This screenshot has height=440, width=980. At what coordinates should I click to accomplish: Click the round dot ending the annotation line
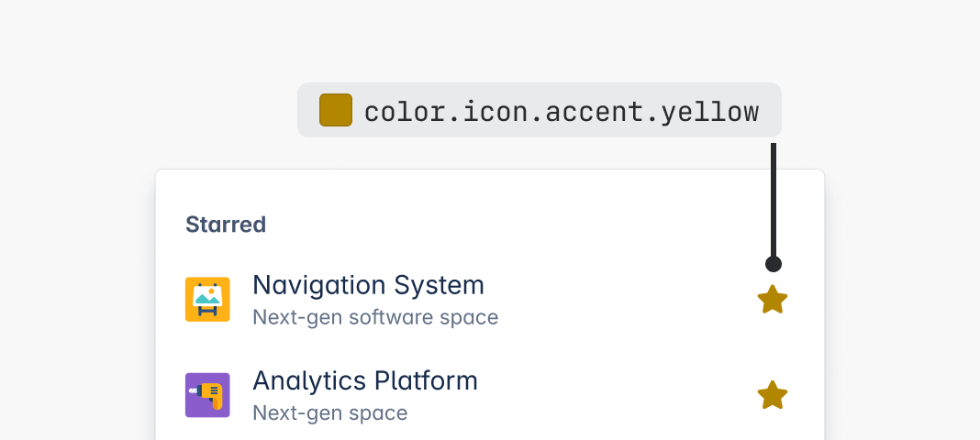(774, 264)
